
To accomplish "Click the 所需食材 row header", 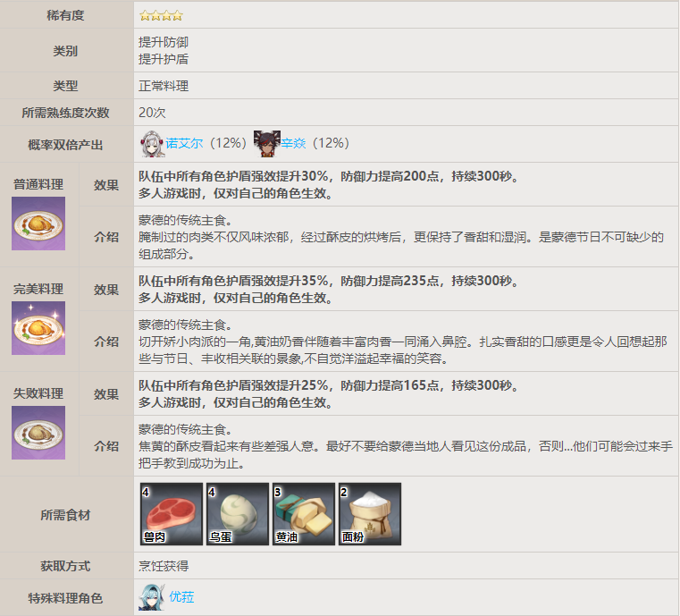I will tap(65, 515).
